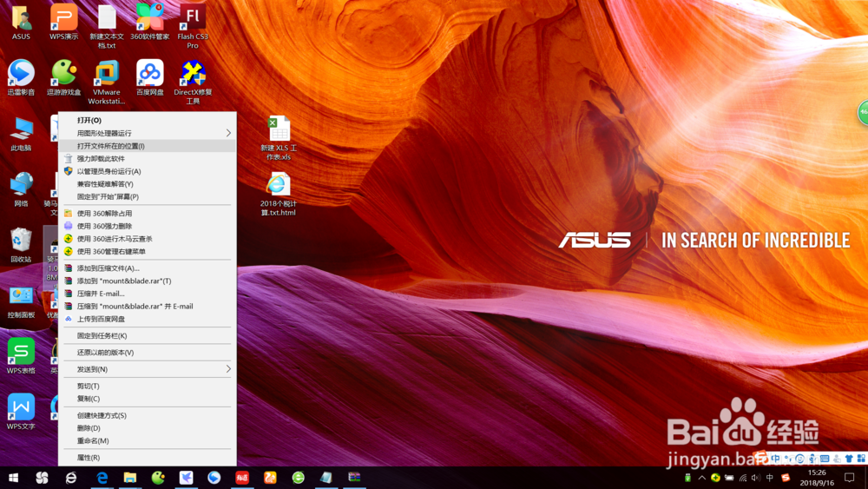868x489 pixels.
Task: Choose 以管理员身份运行(A)
Action: pyautogui.click(x=148, y=171)
